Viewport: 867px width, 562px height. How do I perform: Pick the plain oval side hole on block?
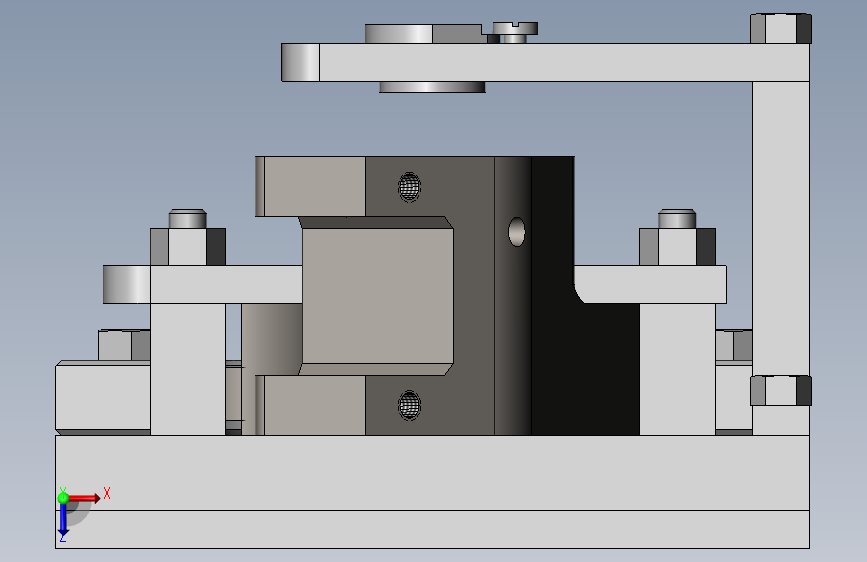pos(516,232)
